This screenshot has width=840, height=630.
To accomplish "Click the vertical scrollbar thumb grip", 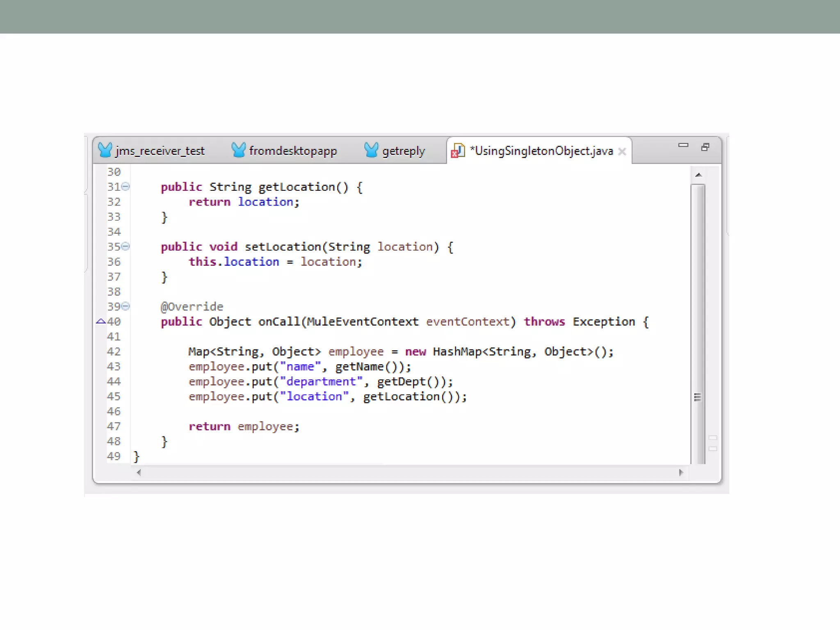I will (698, 397).
